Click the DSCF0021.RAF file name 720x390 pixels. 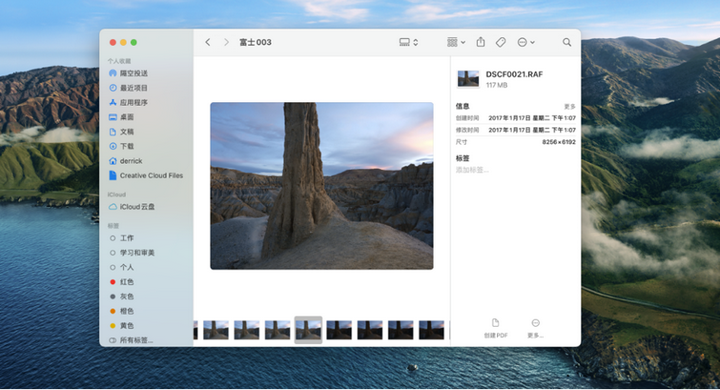[514, 74]
